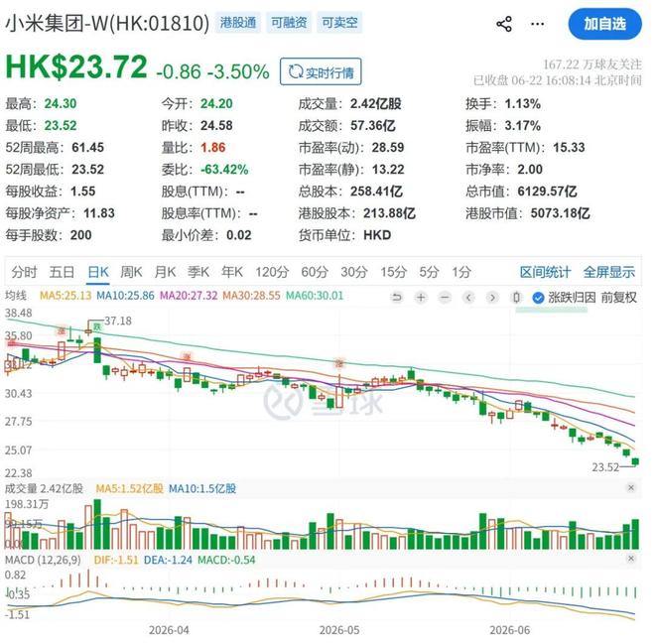Click the 加自选 button
The image size is (655, 644).
pos(604,24)
